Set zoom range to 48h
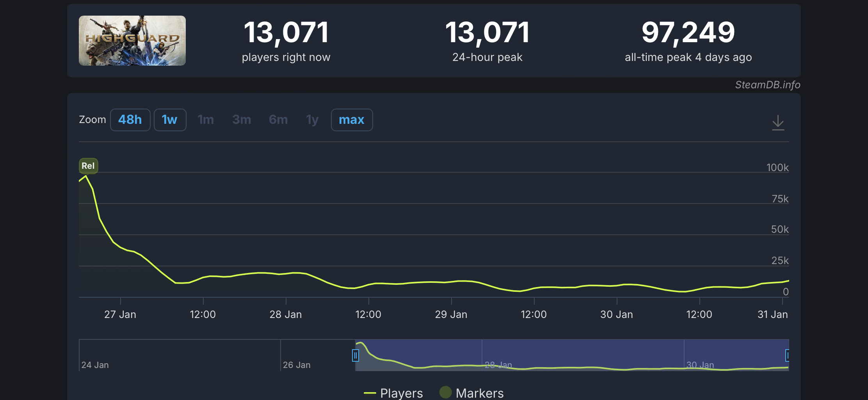868x400 pixels. pyautogui.click(x=130, y=120)
